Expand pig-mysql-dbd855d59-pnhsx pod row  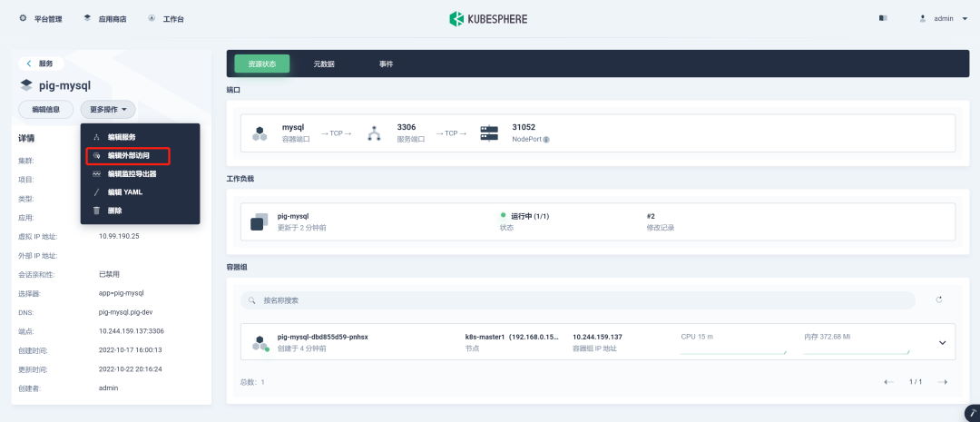[x=943, y=343]
